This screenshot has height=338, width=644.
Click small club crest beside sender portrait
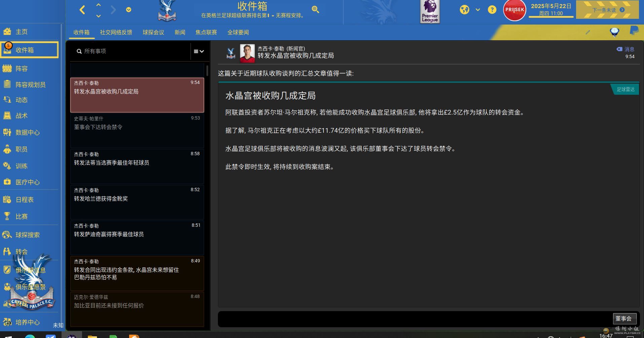click(231, 53)
